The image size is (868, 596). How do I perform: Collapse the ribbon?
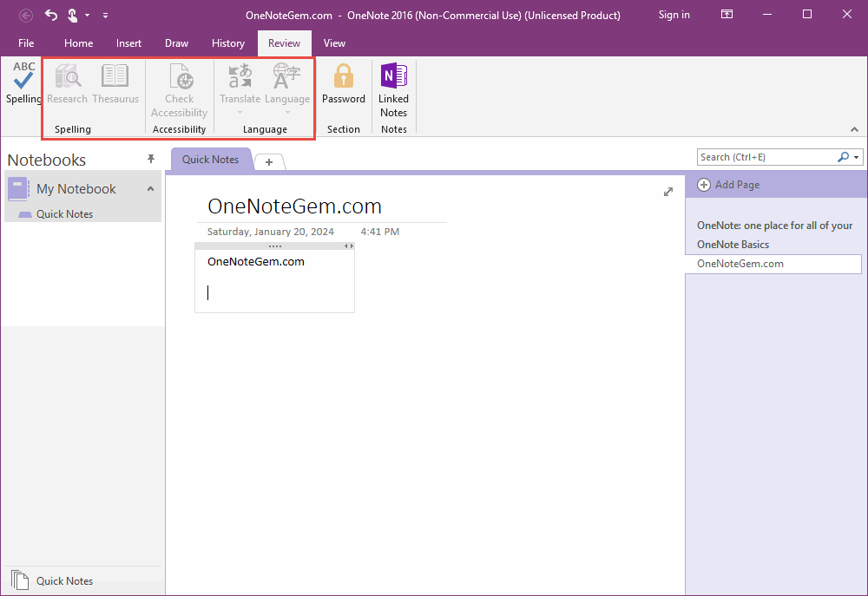click(x=854, y=129)
